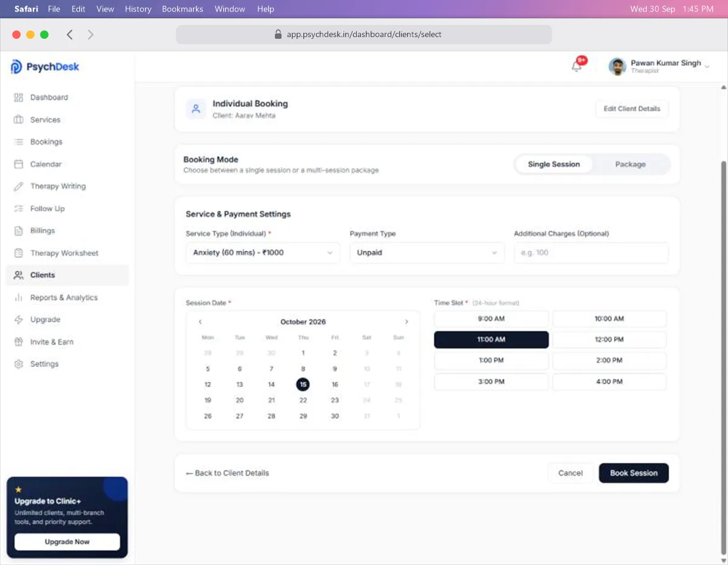728x565 pixels.
Task: Click the Services briefcase icon
Action: [x=18, y=119]
